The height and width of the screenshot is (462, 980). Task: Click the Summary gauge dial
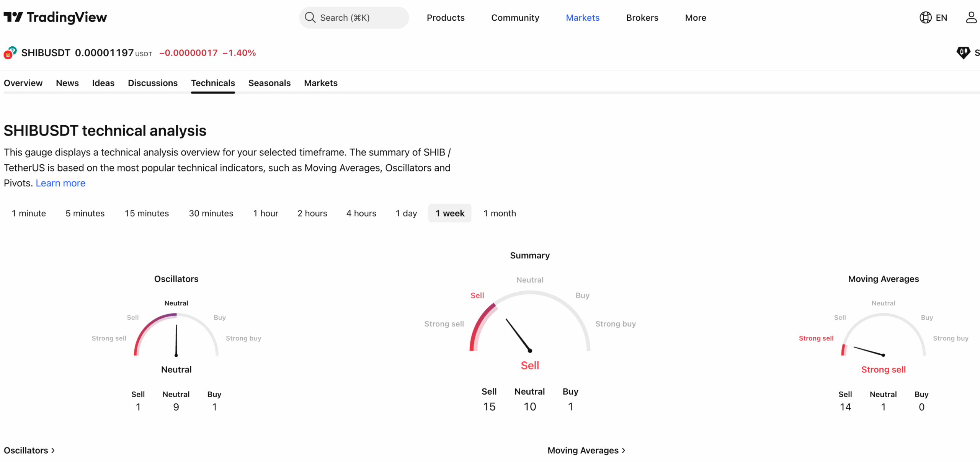(x=530, y=325)
